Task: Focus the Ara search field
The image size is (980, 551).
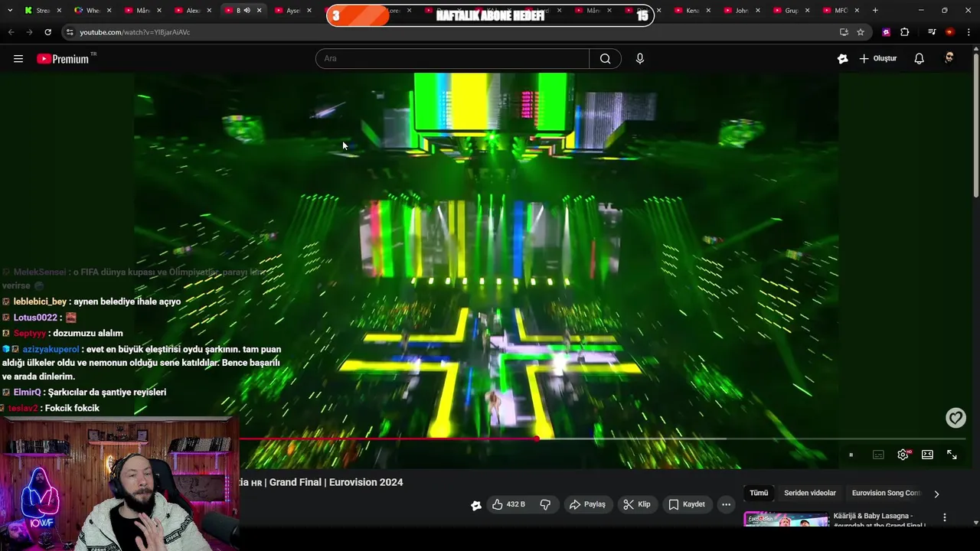Action: (x=452, y=59)
